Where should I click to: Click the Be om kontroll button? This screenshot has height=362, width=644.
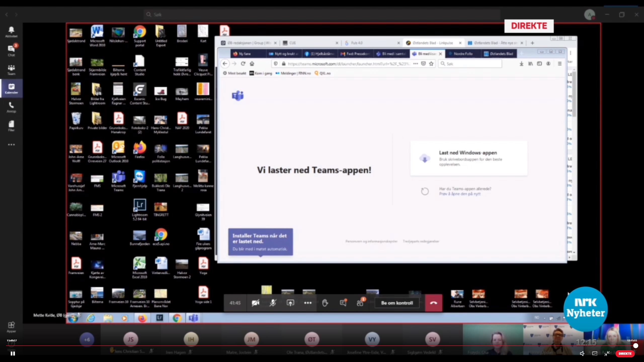pos(397,303)
